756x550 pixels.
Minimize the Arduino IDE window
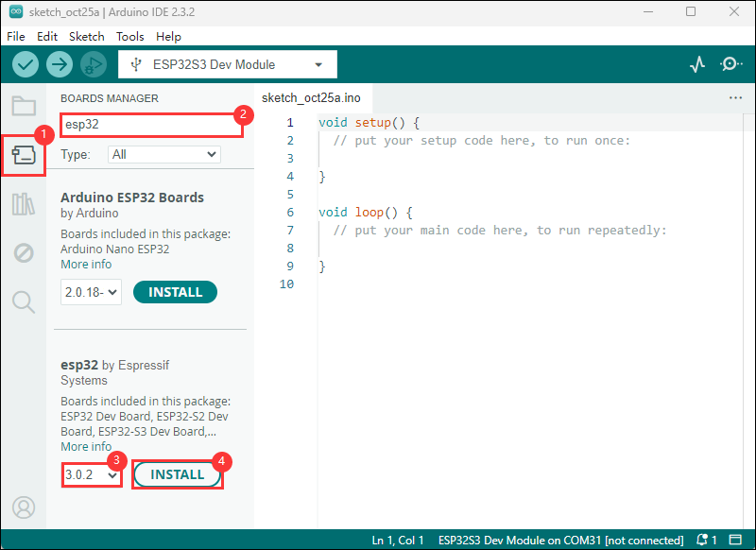point(648,11)
